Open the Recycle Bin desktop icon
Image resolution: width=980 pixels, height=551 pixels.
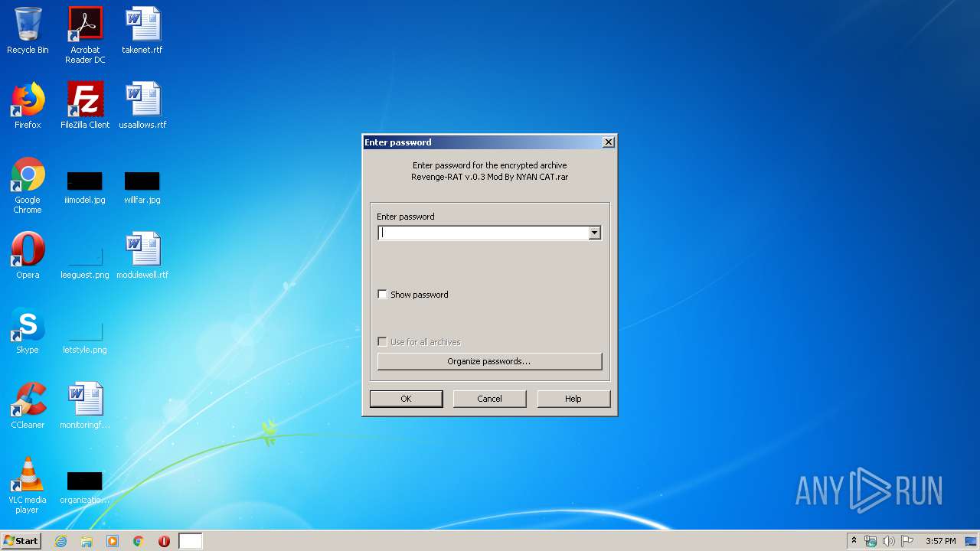28,31
